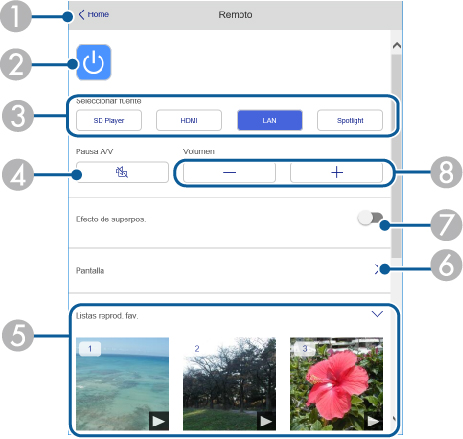Toggle the Efecto de superpos. switch

tap(370, 218)
